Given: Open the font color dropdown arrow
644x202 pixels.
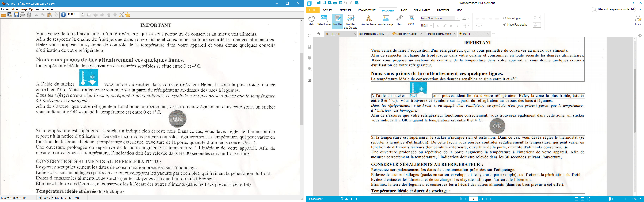Looking at the screenshot, I should coord(469,18).
